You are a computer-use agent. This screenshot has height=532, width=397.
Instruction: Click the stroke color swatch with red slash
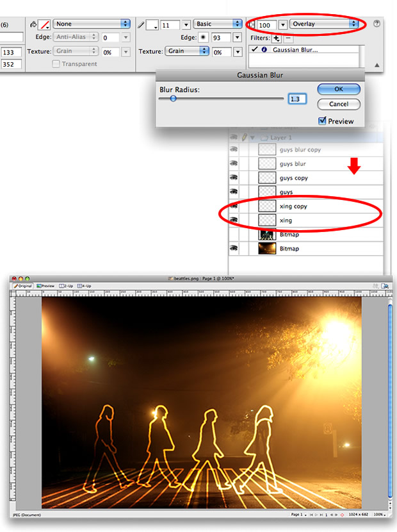click(44, 24)
